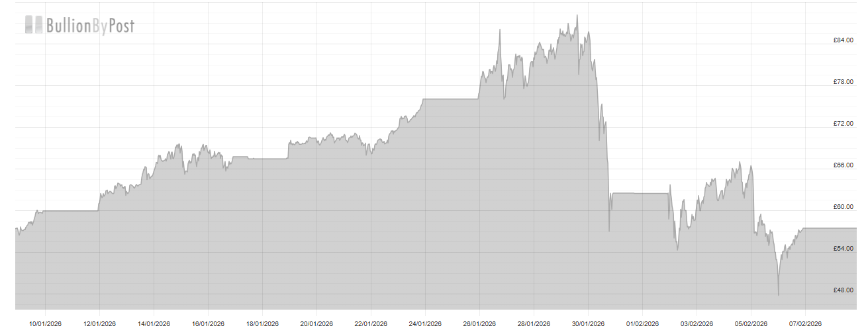
Task: Click the £60.00 price label
Action: [x=843, y=207]
